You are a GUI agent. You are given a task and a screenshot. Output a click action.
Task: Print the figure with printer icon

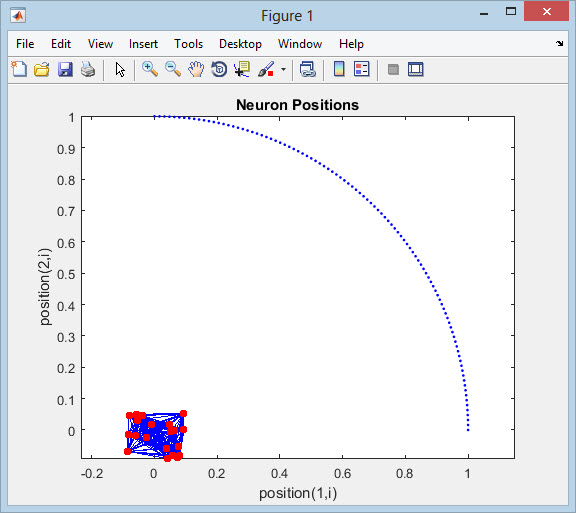tap(88, 69)
